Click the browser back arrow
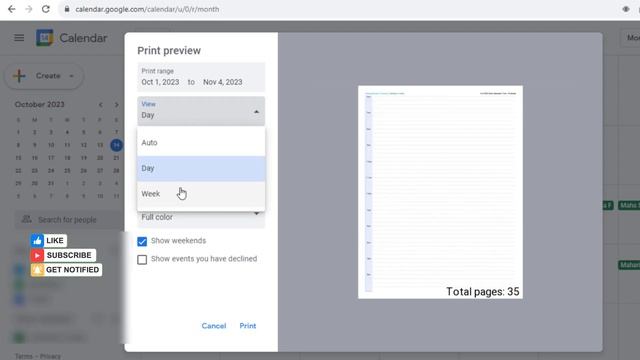The image size is (640, 360). point(11,9)
